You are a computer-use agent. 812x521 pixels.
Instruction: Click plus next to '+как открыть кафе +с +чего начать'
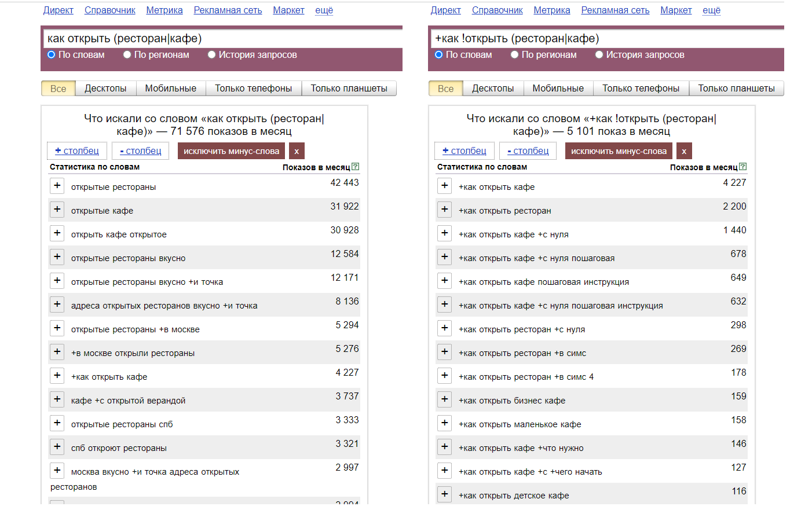point(444,471)
